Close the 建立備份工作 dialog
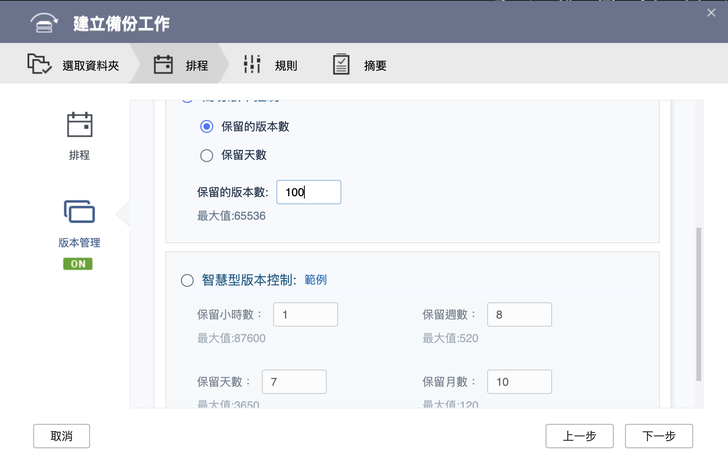 pyautogui.click(x=711, y=12)
